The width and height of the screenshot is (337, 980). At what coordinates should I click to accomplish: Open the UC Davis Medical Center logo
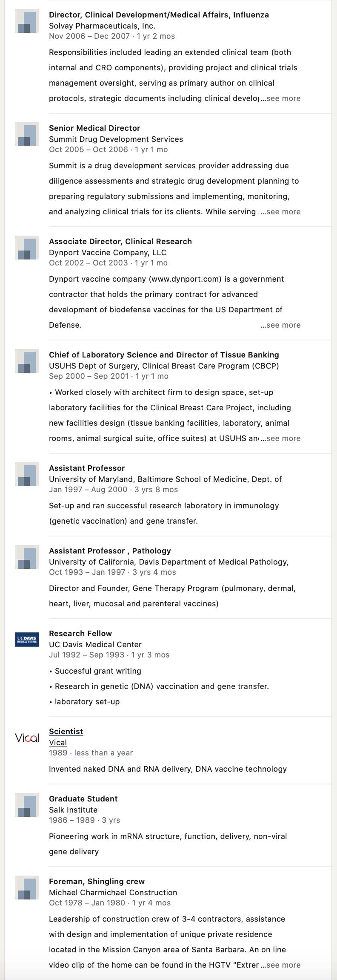(27, 640)
